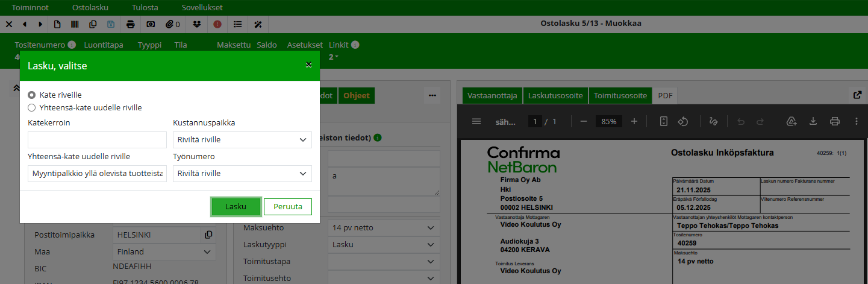Choose "Yhteensä-kate uudelle riville" radio option
Screen dimensions: 868x284
(32, 108)
